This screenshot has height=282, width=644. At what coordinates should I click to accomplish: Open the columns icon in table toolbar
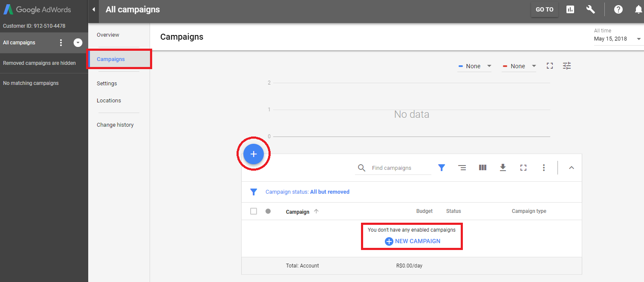[x=482, y=168]
